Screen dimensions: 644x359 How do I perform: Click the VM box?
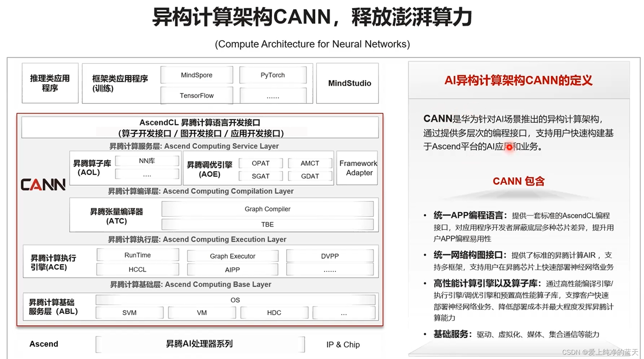click(x=202, y=313)
